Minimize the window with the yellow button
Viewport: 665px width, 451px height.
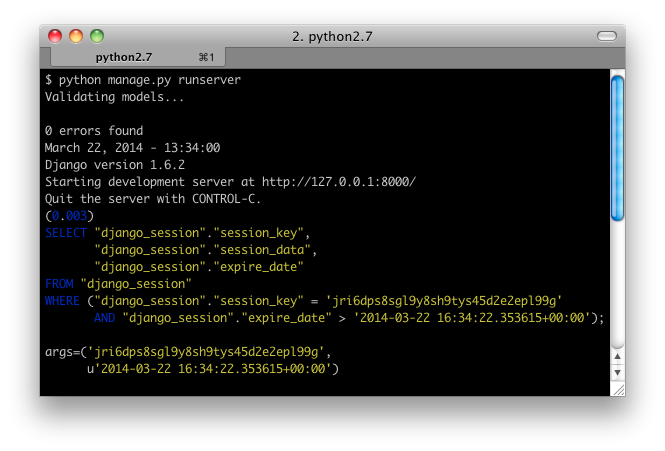76,36
